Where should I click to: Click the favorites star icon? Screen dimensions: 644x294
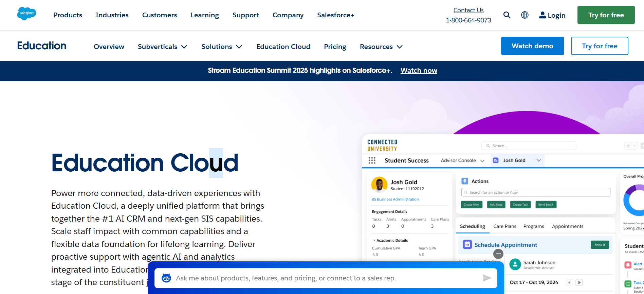coord(628,146)
